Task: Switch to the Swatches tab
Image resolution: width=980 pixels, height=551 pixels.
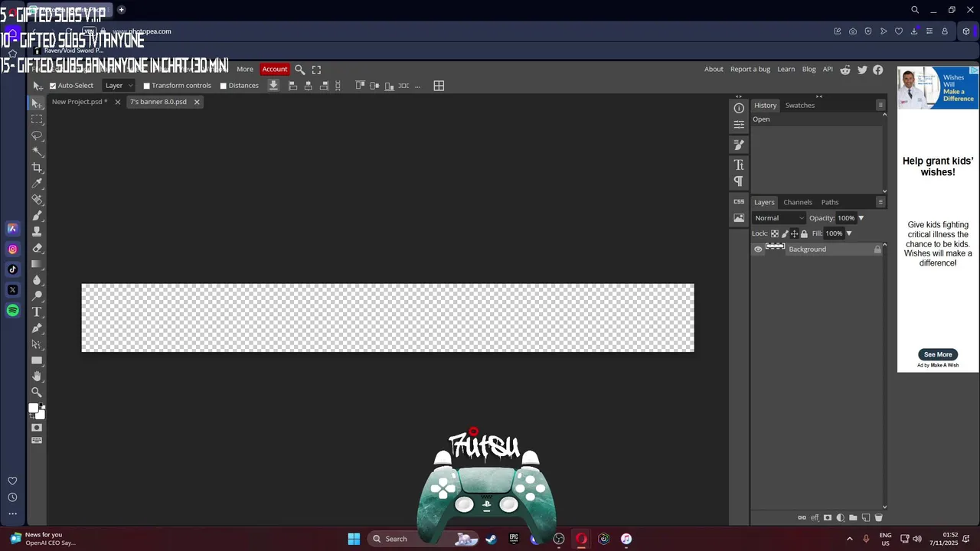Action: (800, 105)
